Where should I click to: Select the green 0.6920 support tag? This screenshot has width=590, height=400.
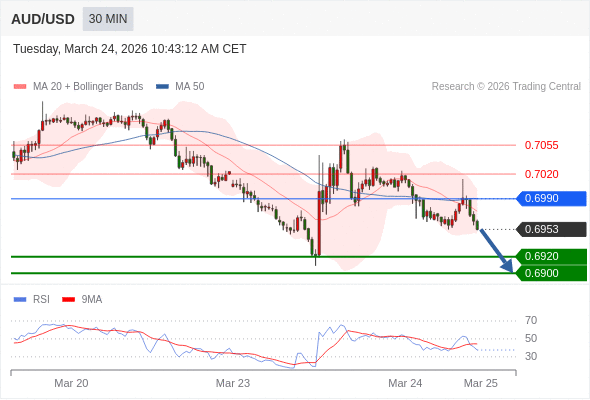click(551, 257)
